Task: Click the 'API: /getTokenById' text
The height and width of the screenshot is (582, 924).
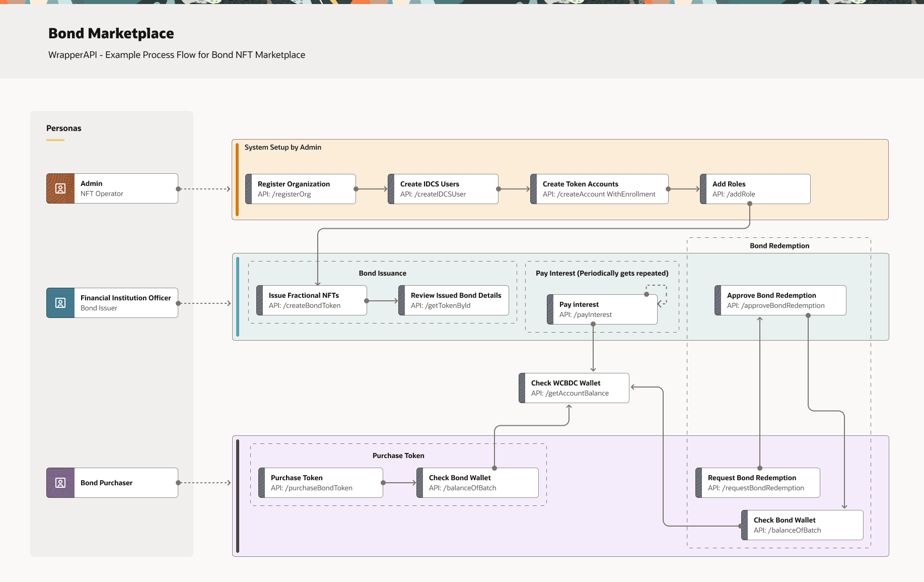Action: pyautogui.click(x=441, y=305)
